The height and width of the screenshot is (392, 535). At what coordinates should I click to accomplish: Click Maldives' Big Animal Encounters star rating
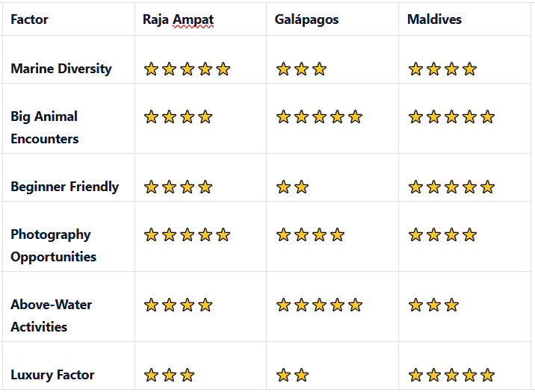(451, 117)
